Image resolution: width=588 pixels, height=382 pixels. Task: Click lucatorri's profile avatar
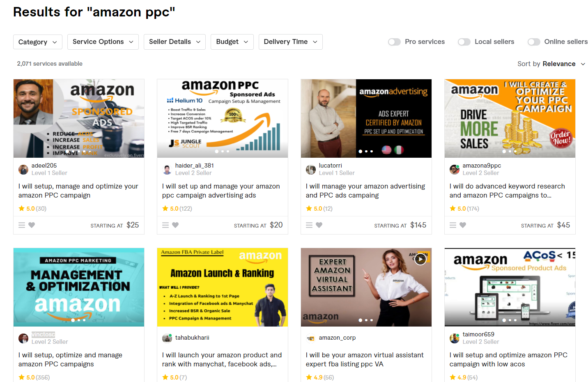311,169
